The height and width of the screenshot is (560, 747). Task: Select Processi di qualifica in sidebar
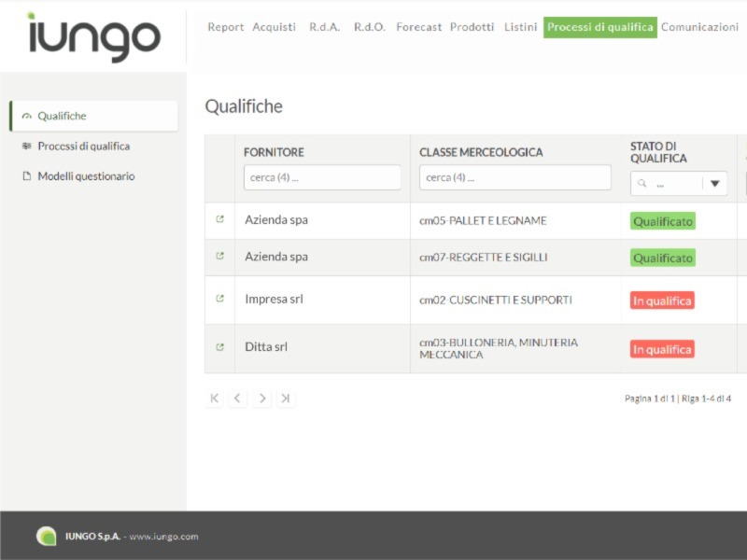tap(83, 147)
